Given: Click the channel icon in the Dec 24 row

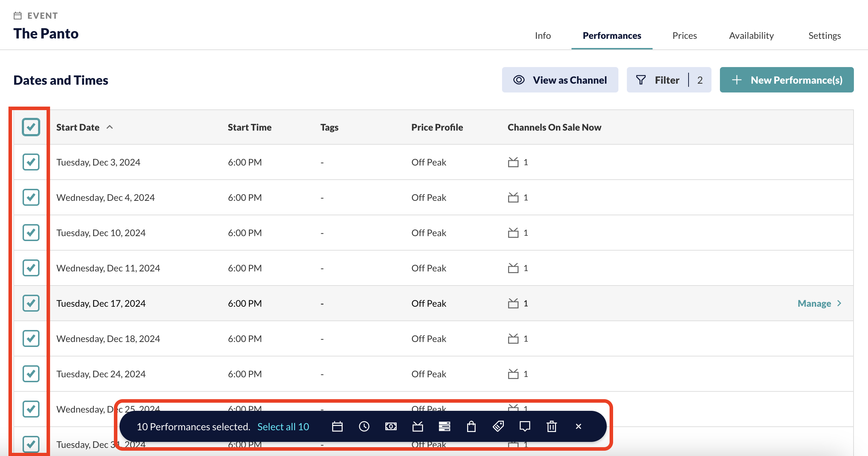Looking at the screenshot, I should click(x=513, y=374).
